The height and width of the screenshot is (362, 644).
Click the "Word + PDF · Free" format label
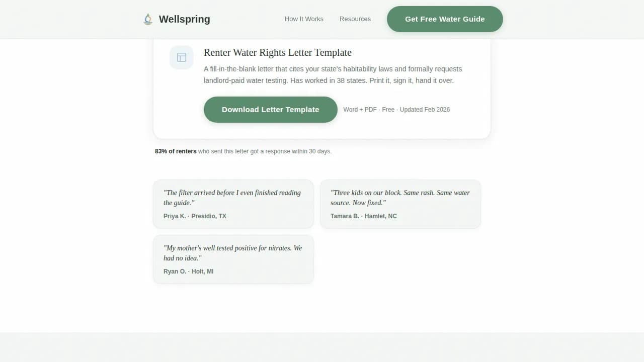pyautogui.click(x=368, y=109)
